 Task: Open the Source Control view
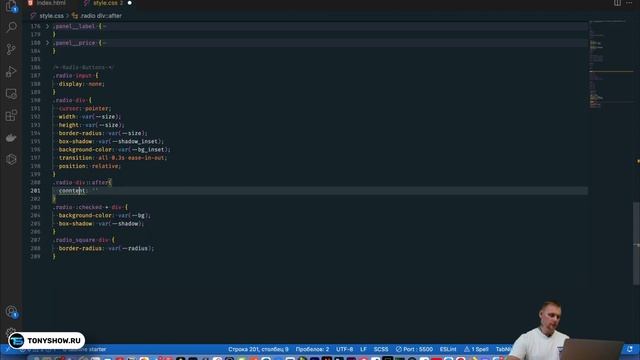click(11, 49)
